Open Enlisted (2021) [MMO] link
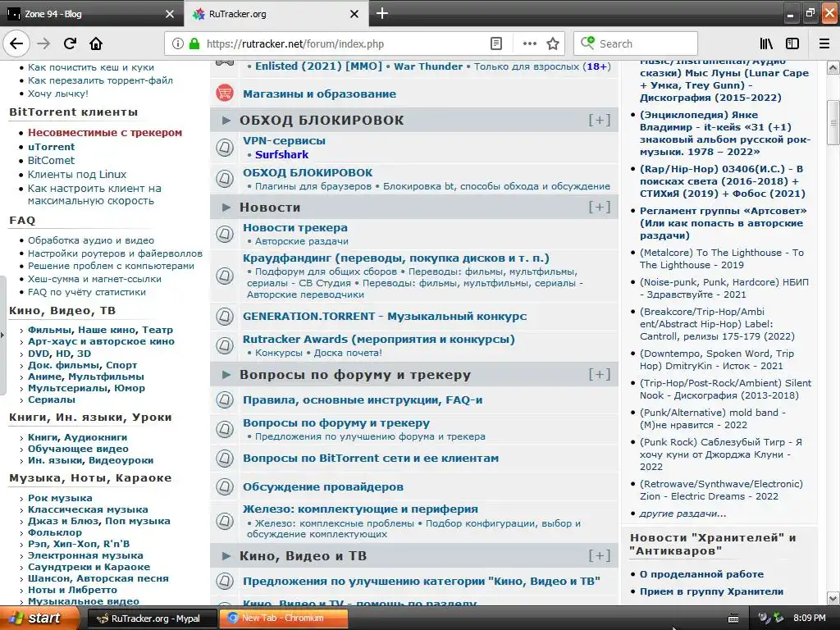The image size is (840, 630). [318, 66]
